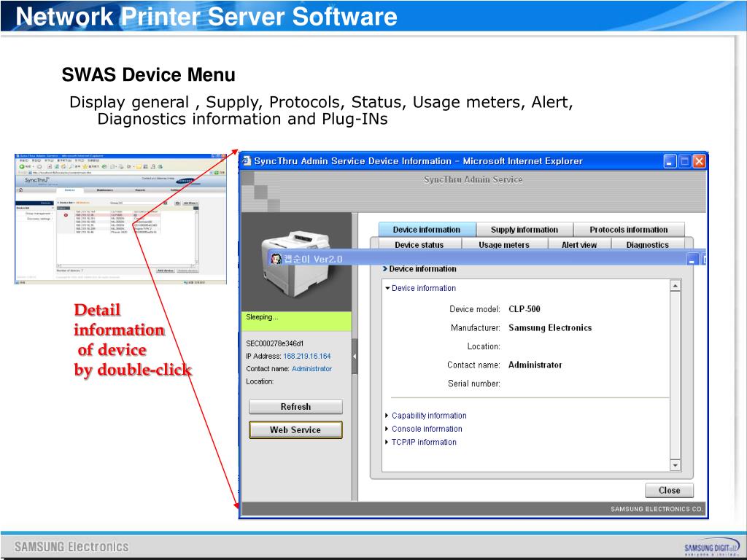Click the Device model value CLP-500
Screen dimensions: 747x560
tap(525, 309)
